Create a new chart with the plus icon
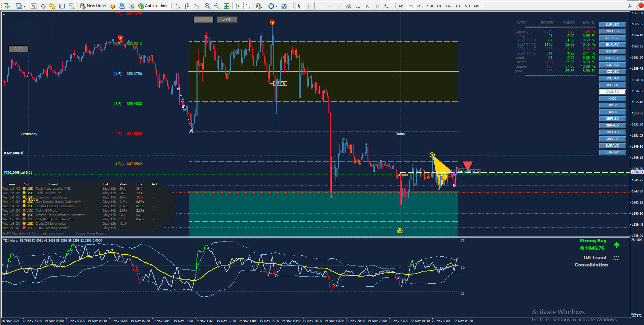Screen dimensions: 644x325 (x=6, y=6)
